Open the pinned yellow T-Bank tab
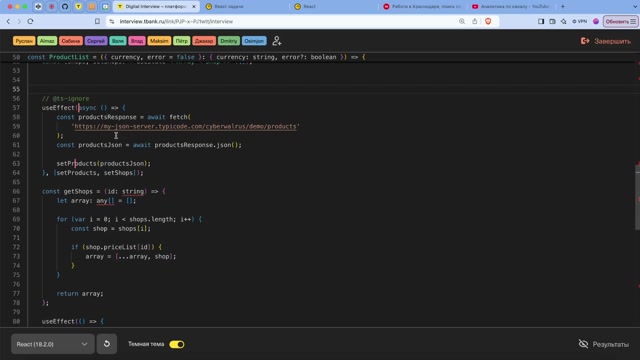This screenshot has height=360, width=640. point(78,7)
